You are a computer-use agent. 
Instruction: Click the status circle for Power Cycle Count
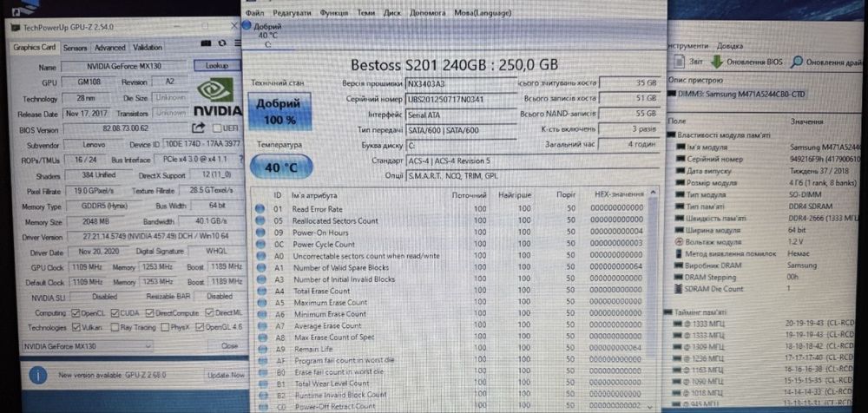[x=260, y=244]
